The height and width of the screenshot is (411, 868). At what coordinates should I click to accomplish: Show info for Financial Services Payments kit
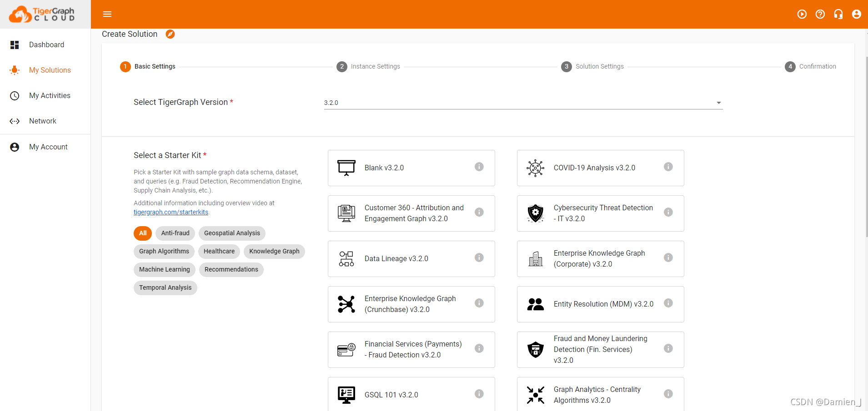[479, 348]
